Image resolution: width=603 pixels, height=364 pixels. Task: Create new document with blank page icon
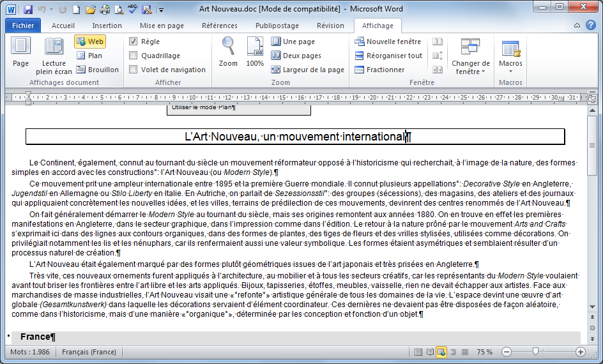(x=77, y=9)
